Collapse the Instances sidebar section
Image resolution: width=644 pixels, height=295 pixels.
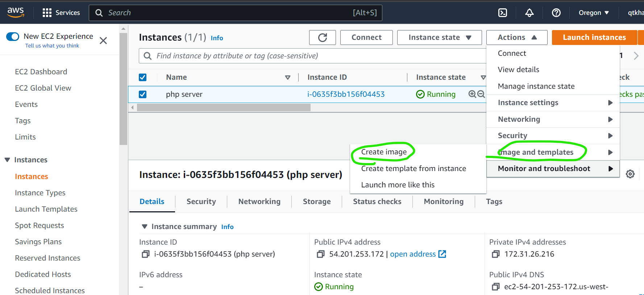pyautogui.click(x=7, y=160)
